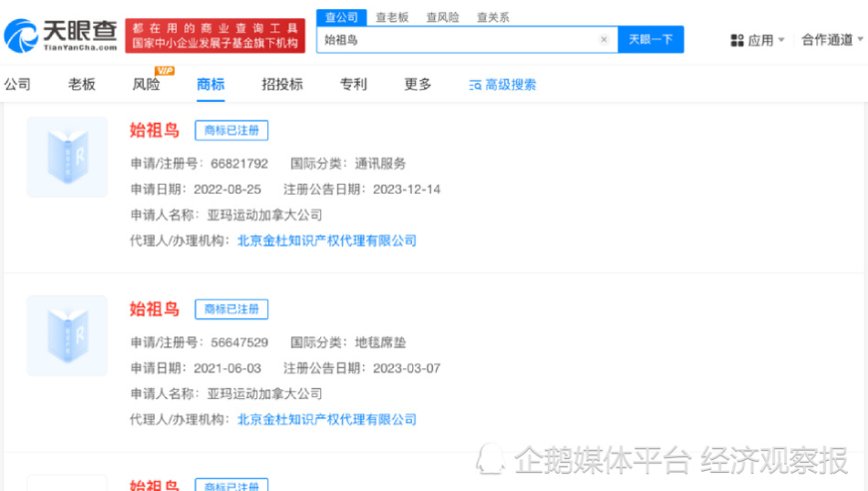Select application date 2021-06-03
Viewport: 868px width, 491px height.
point(226,368)
